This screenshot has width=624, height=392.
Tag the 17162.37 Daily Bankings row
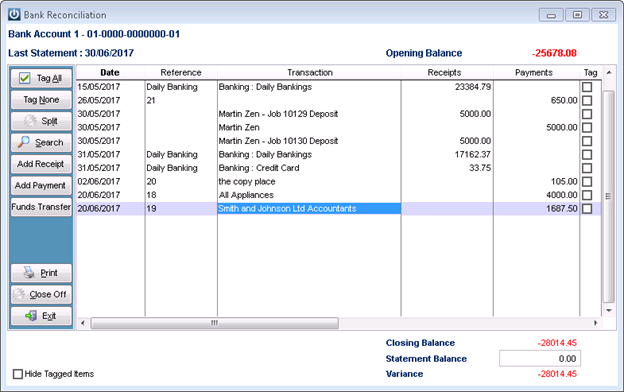(587, 155)
